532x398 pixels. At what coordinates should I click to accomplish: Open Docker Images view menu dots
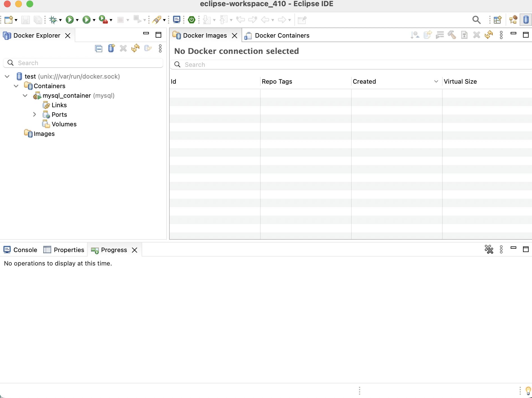pyautogui.click(x=501, y=35)
